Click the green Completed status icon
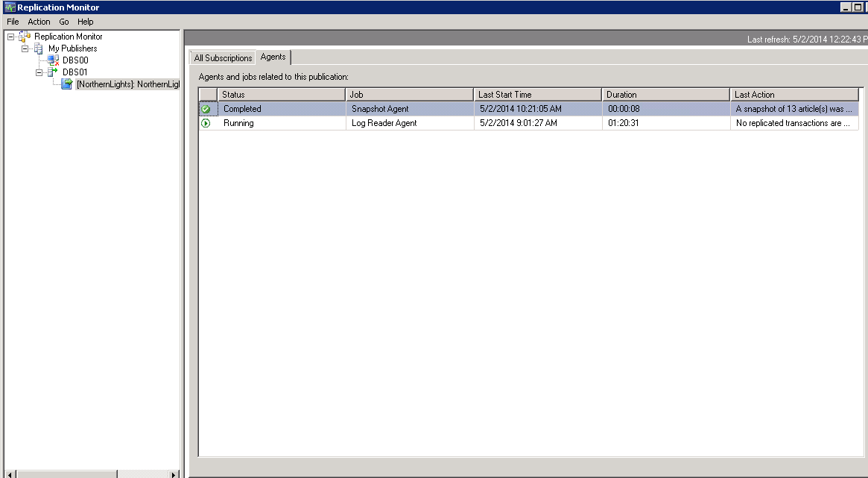Image resolution: width=868 pixels, height=478 pixels. point(206,109)
